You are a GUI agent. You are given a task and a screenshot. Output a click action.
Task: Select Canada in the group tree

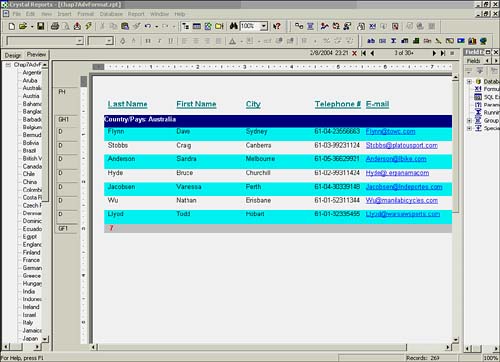coord(32,166)
